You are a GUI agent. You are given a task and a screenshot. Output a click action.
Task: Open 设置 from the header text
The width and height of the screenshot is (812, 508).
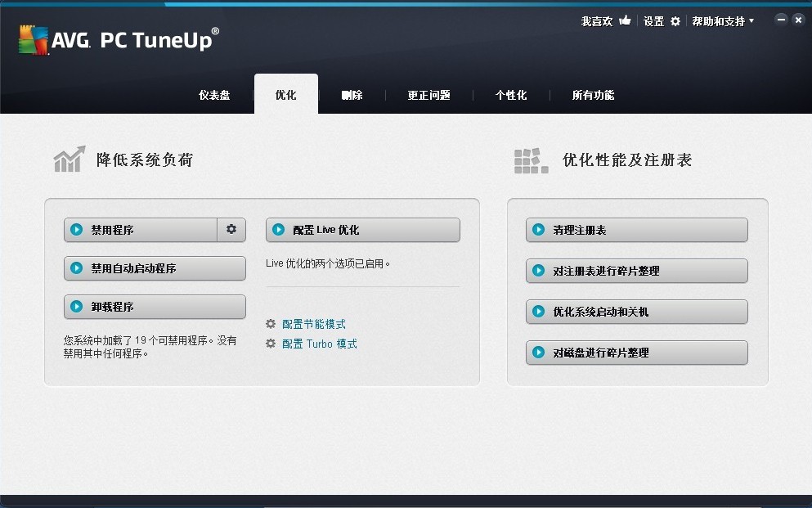coord(653,21)
